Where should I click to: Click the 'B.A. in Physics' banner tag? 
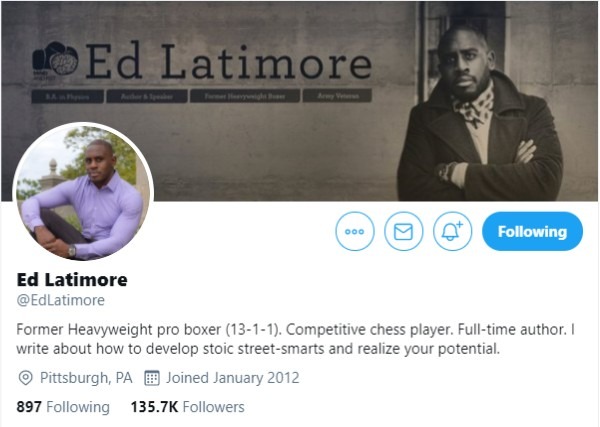[x=67, y=96]
